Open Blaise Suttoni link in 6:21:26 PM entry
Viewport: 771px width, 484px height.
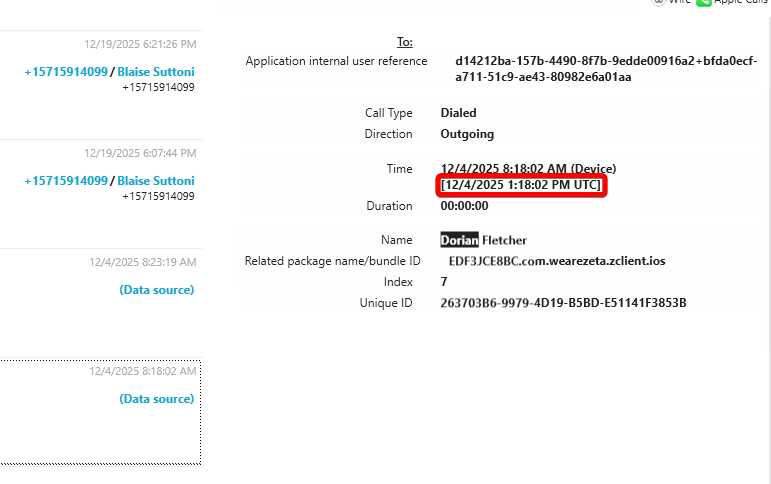pyautogui.click(x=156, y=72)
